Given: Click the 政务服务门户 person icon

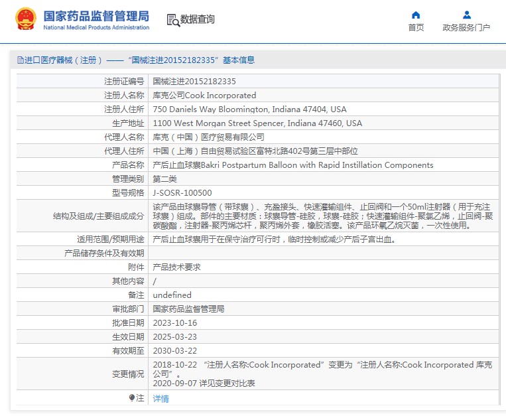Looking at the screenshot, I should pyautogui.click(x=466, y=15).
